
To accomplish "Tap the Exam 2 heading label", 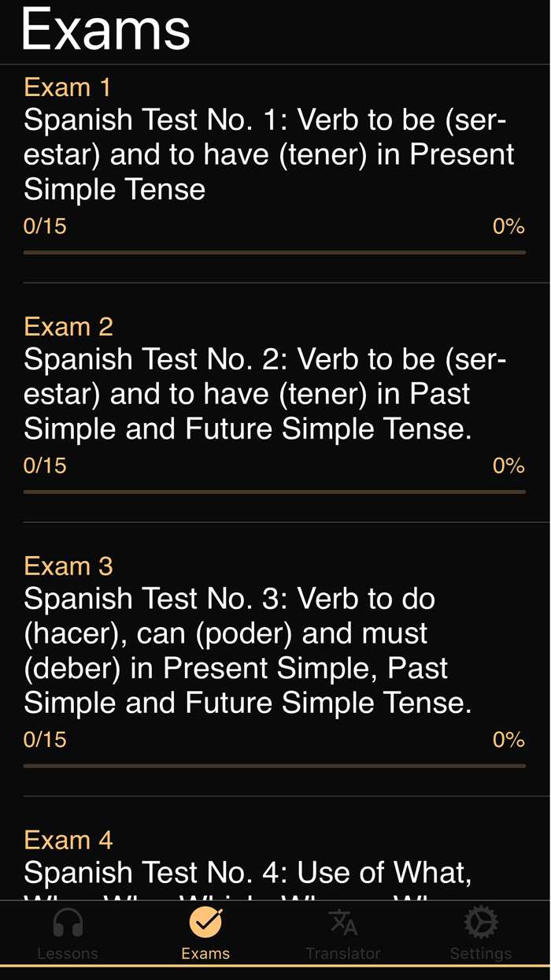I will [68, 326].
